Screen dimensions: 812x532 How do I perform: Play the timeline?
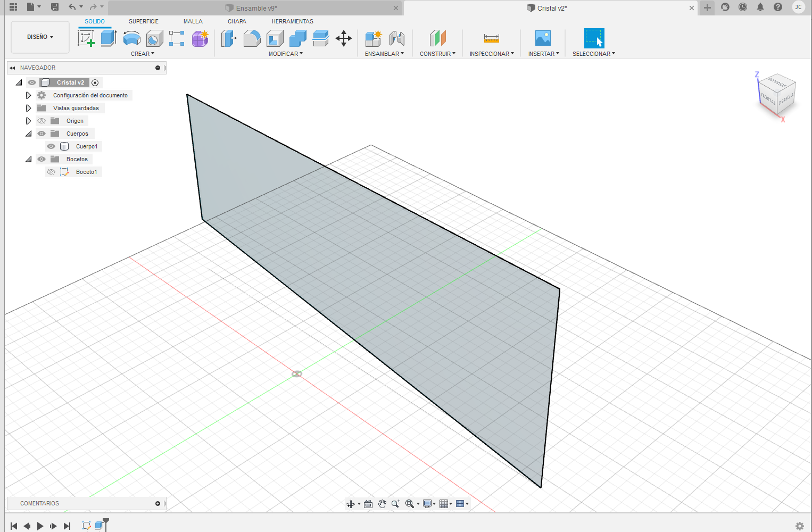click(x=40, y=526)
